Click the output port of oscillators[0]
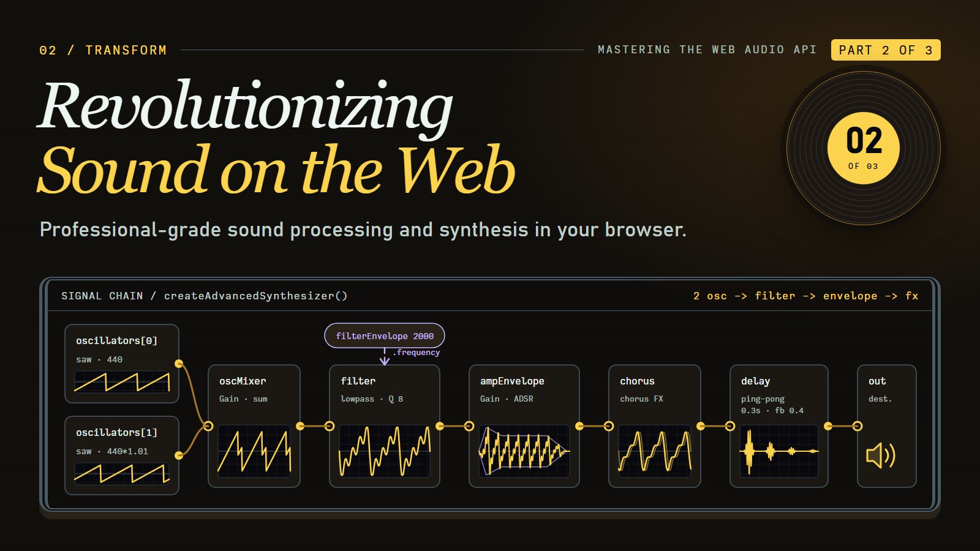980x551 pixels. tap(179, 364)
